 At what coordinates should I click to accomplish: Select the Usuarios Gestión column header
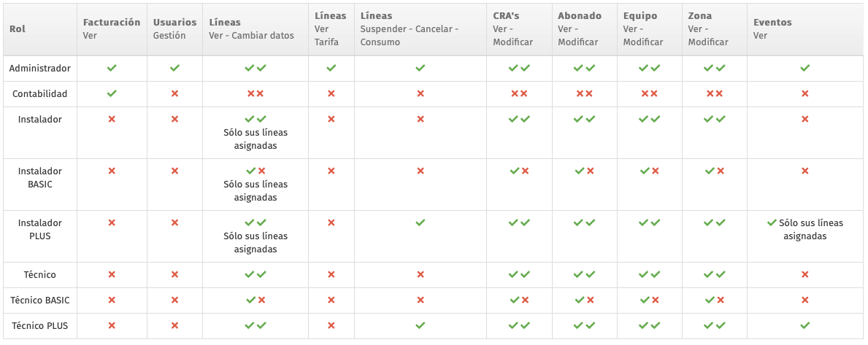175,28
